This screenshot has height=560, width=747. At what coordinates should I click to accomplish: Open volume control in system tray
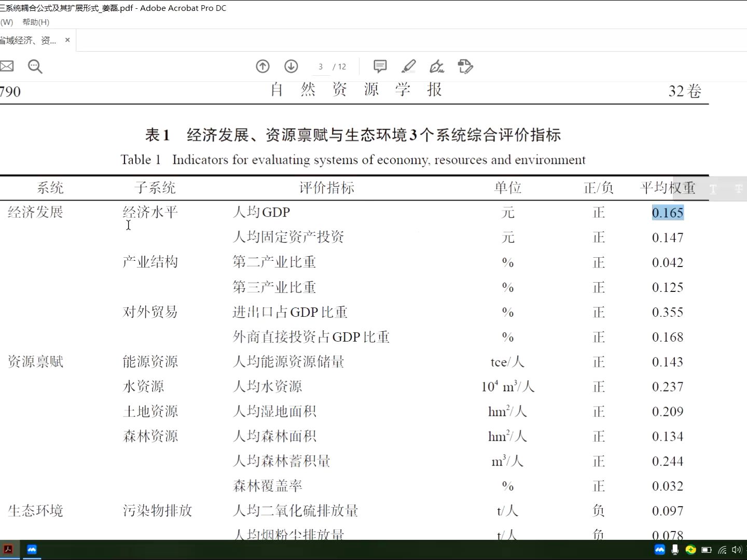[x=737, y=550]
